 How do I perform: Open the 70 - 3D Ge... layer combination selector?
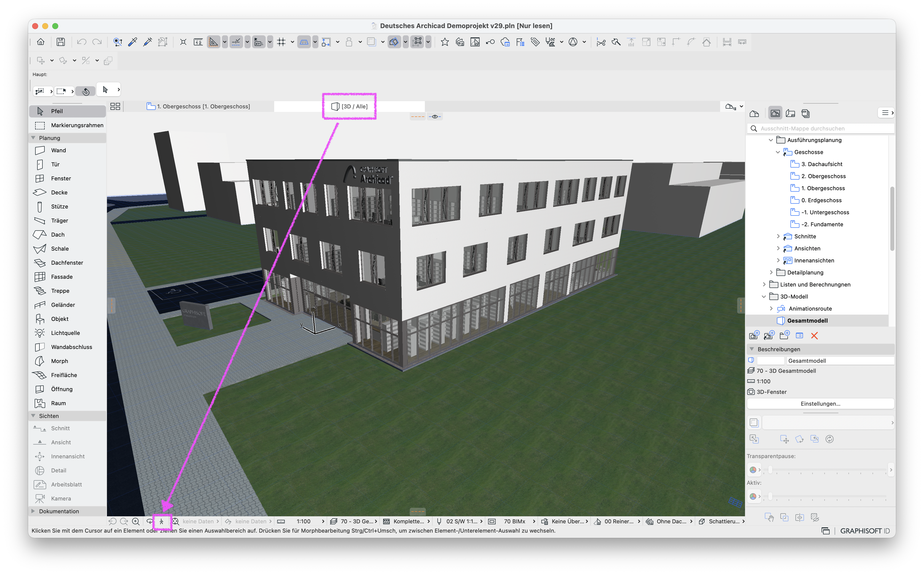click(354, 521)
